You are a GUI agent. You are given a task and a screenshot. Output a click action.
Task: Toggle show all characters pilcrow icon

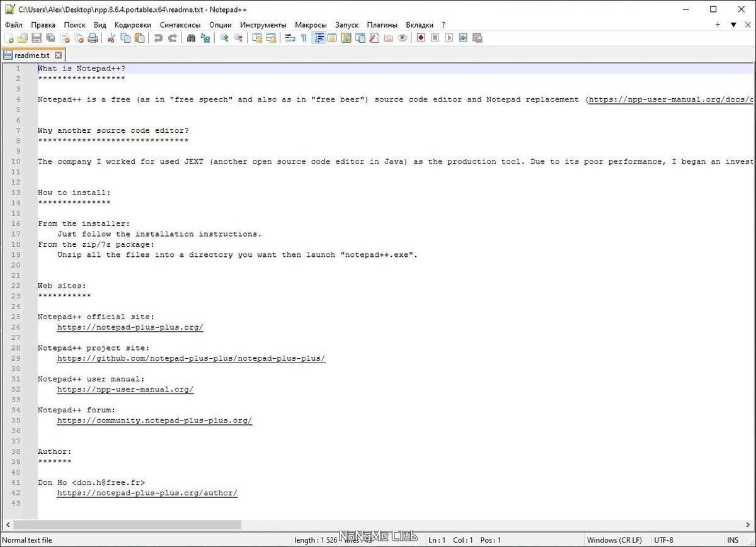pyautogui.click(x=304, y=38)
